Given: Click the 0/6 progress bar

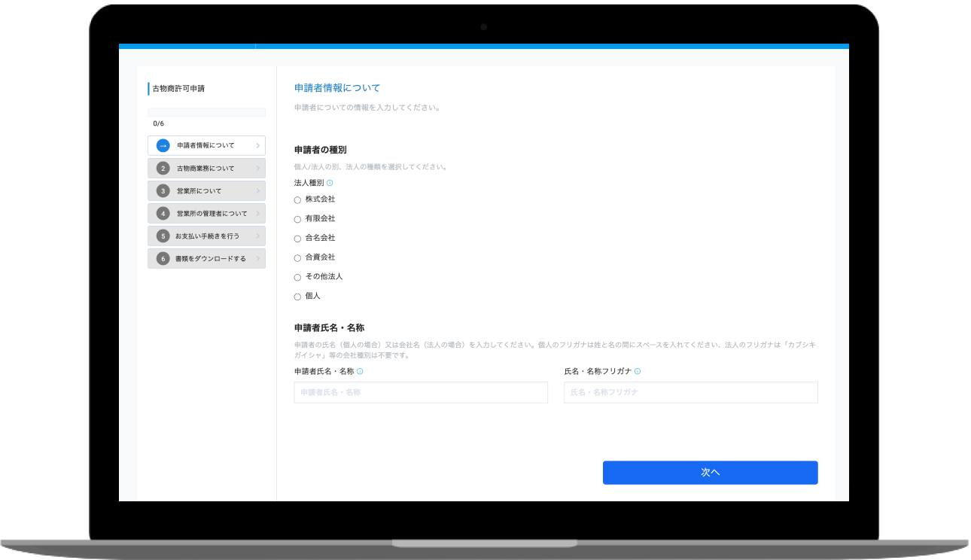Looking at the screenshot, I should point(206,112).
